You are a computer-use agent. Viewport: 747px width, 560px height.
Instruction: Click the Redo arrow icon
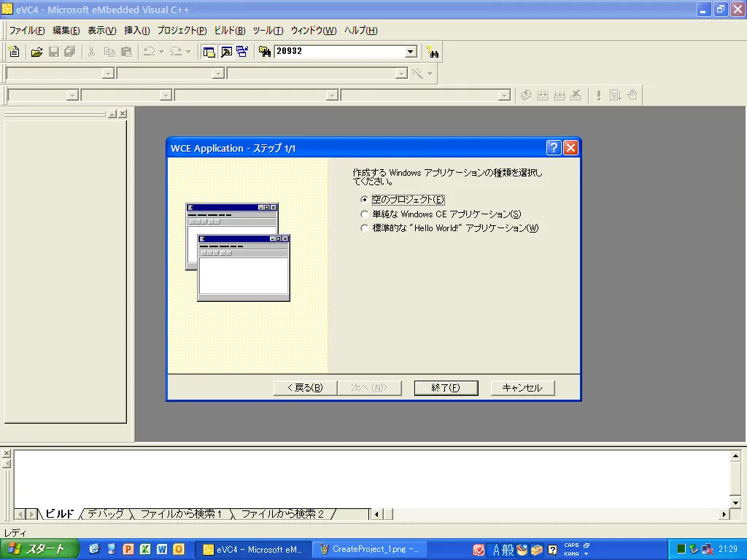[177, 52]
